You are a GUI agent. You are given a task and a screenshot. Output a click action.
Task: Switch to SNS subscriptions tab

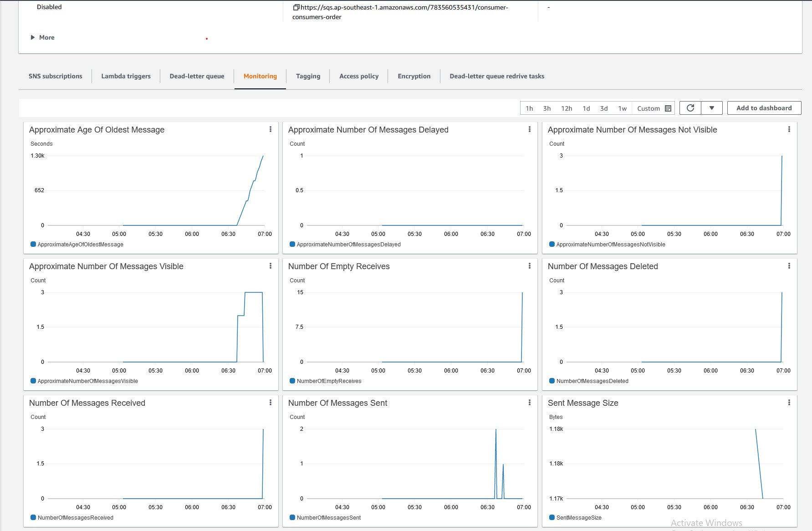click(56, 76)
